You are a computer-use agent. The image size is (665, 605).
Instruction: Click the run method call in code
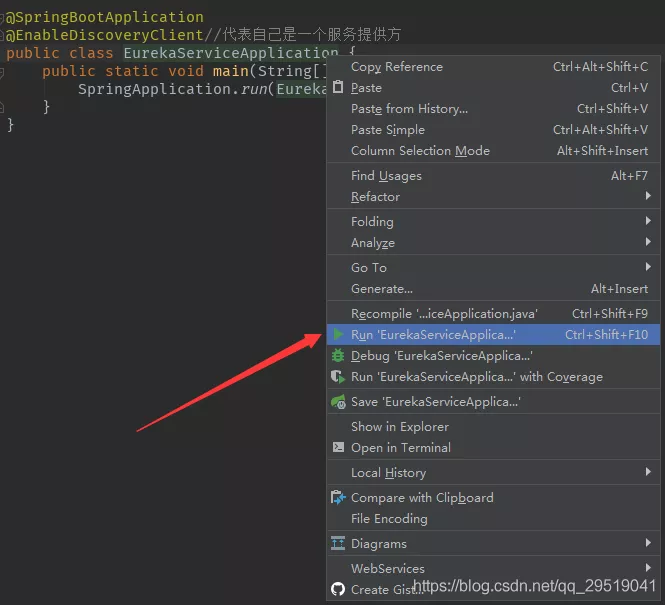coord(254,89)
